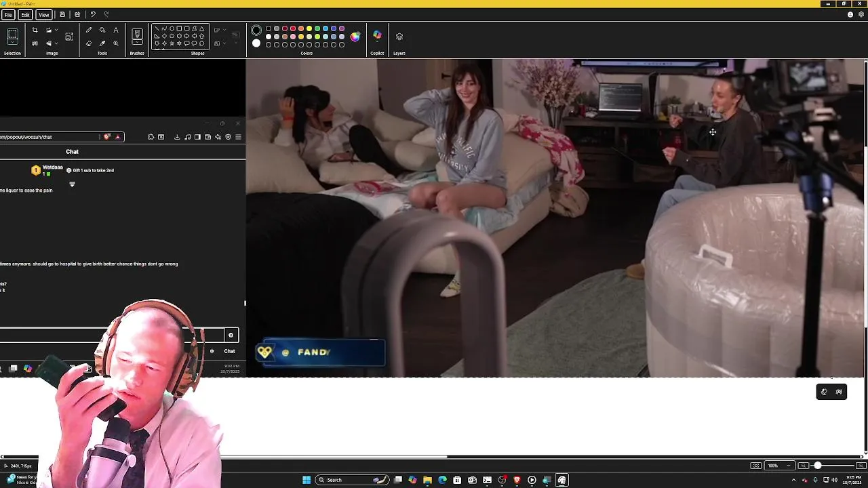Screen dimensions: 868x488
Task: Choose the Diamond shape
Action: pyautogui.click(x=164, y=36)
